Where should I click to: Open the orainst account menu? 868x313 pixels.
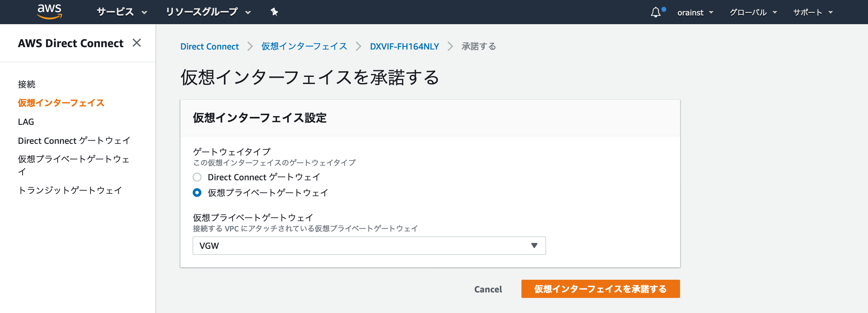695,12
